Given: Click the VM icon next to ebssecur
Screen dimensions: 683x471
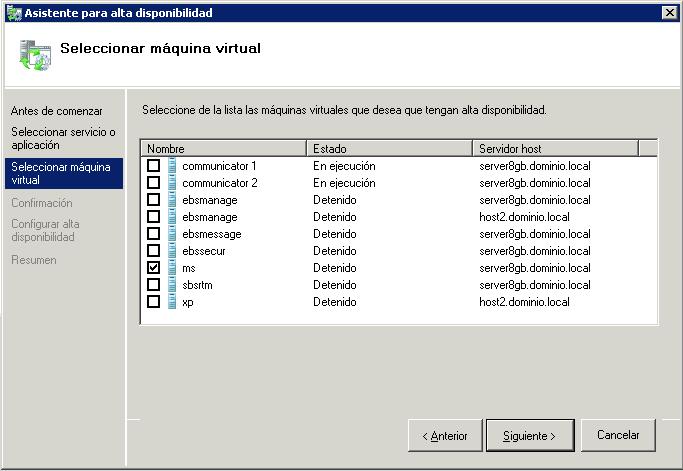Looking at the screenshot, I should tap(172, 251).
